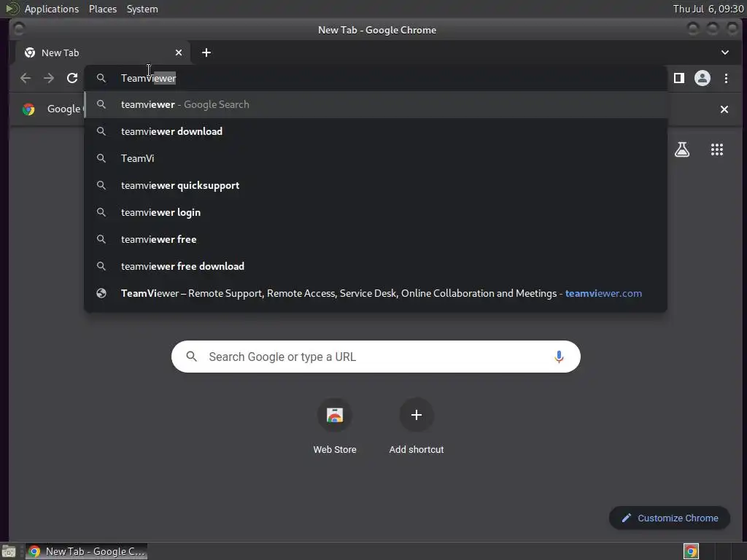
Task: Choose suggestion teamviewer free download
Action: (x=376, y=266)
